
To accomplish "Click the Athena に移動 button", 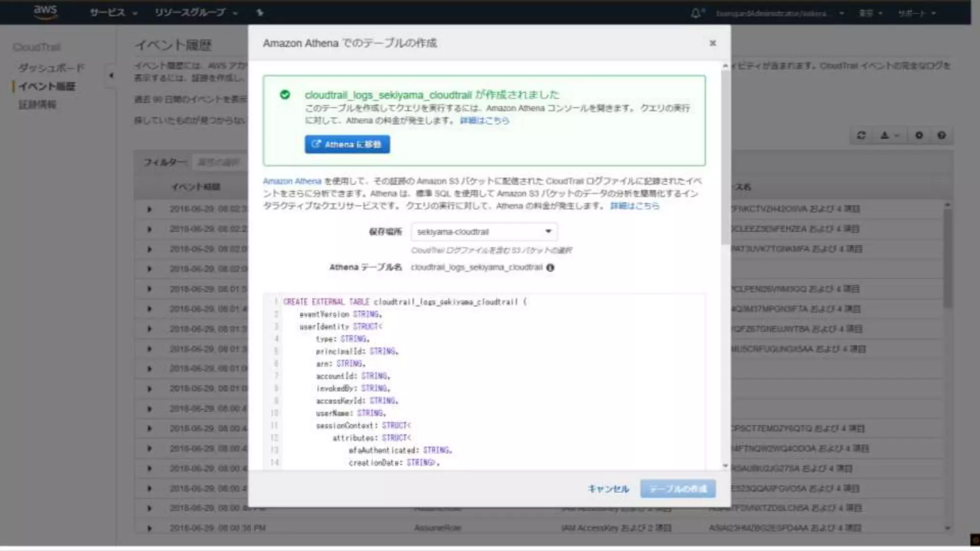I will [x=347, y=144].
